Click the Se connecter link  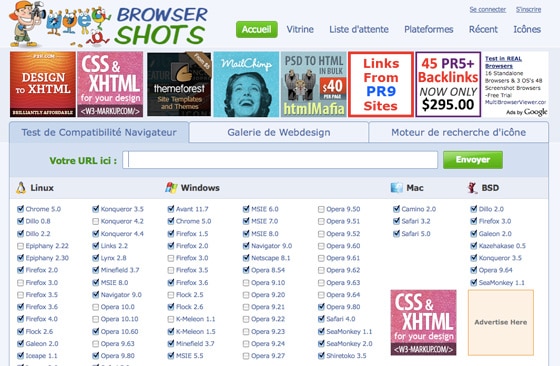click(488, 10)
